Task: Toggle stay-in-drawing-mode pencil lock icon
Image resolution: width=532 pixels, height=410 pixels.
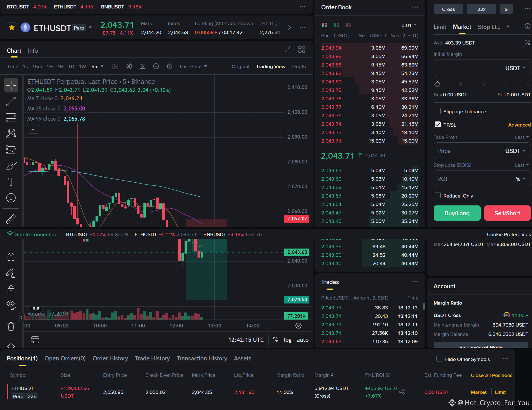Action: click(11, 273)
